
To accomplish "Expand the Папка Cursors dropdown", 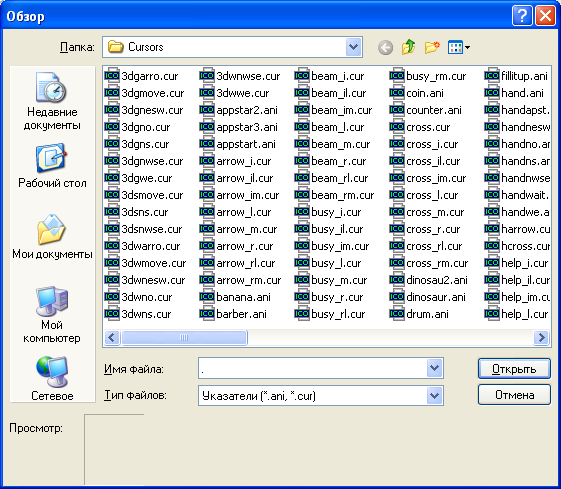I will (353, 47).
